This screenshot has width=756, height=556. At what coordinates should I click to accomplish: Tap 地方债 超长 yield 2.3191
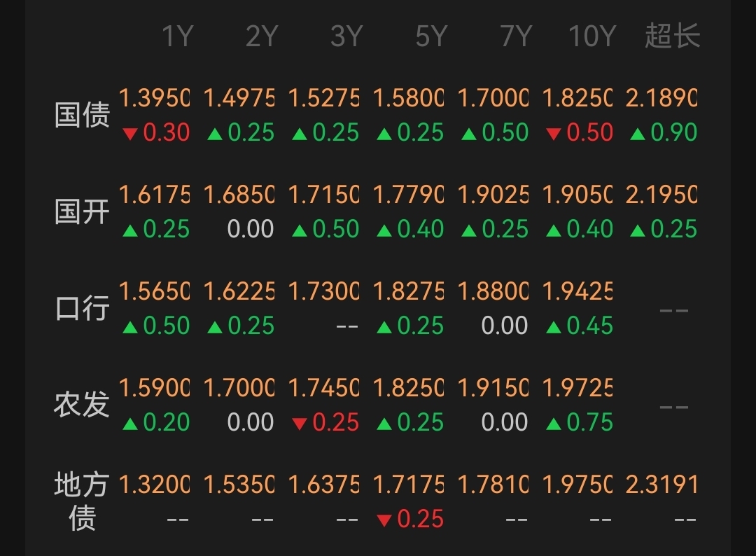pos(661,485)
